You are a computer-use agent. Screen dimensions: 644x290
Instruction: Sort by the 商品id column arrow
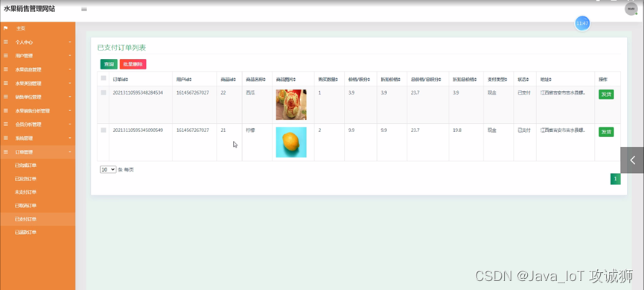(234, 79)
